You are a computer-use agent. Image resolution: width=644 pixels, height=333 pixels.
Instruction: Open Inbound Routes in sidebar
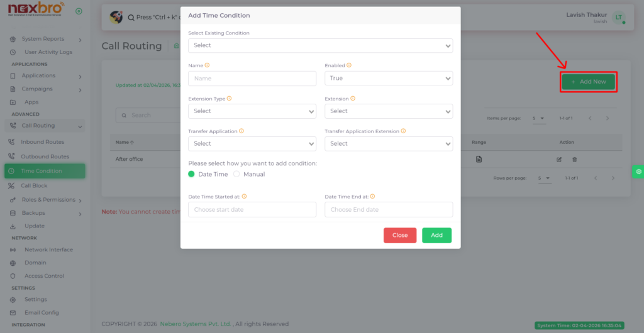[42, 142]
